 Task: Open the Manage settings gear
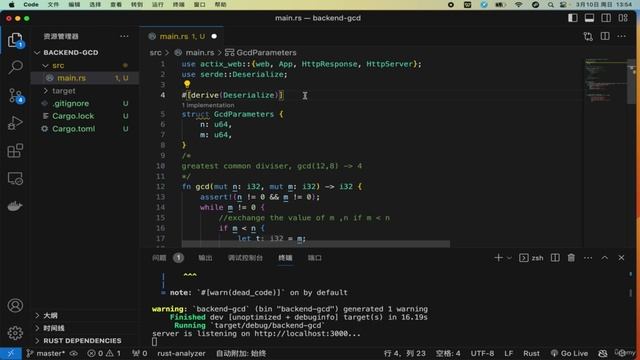click(x=15, y=333)
